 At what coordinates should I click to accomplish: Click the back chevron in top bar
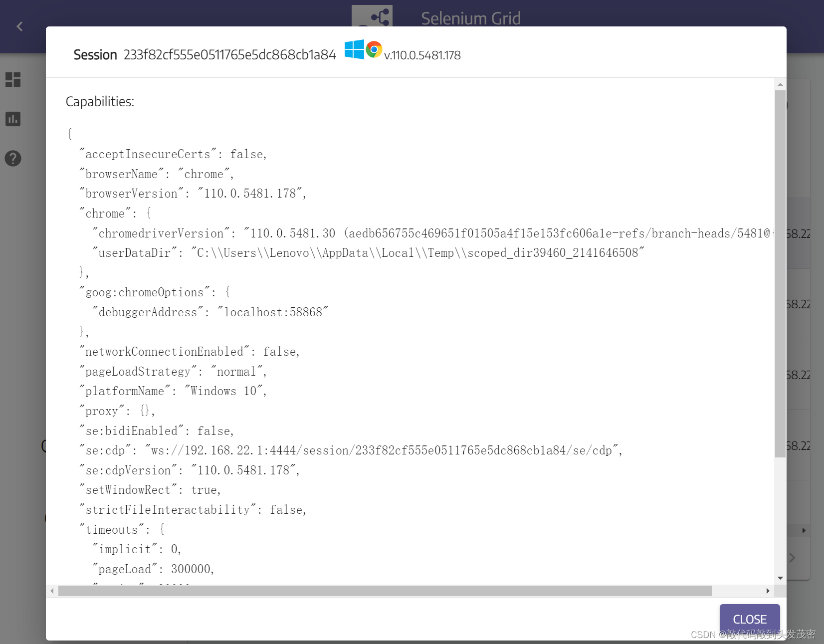coord(20,26)
